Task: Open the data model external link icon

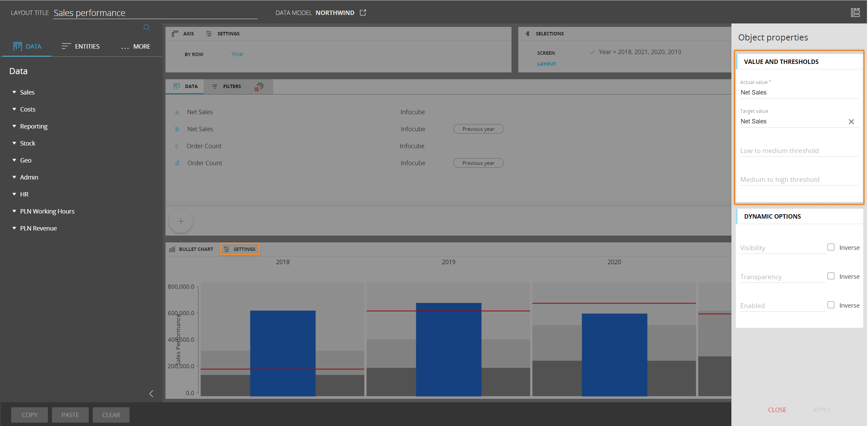Action: pos(363,13)
